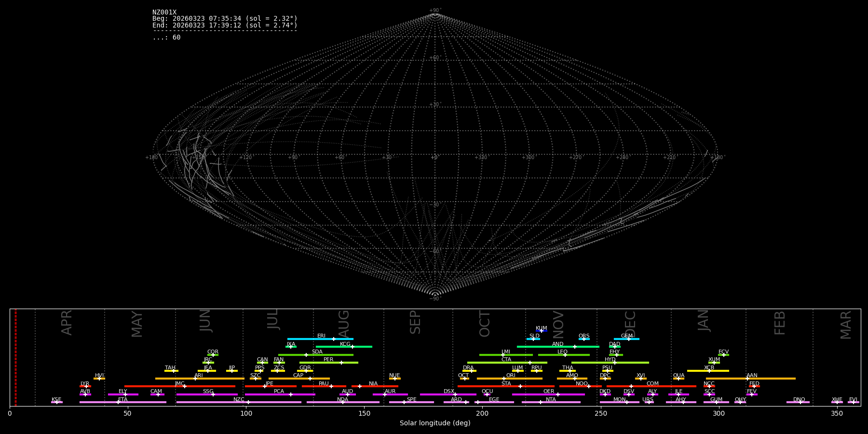This screenshot has height=434, width=868.
Task: Click the MON shower label
Action: pos(620,400)
